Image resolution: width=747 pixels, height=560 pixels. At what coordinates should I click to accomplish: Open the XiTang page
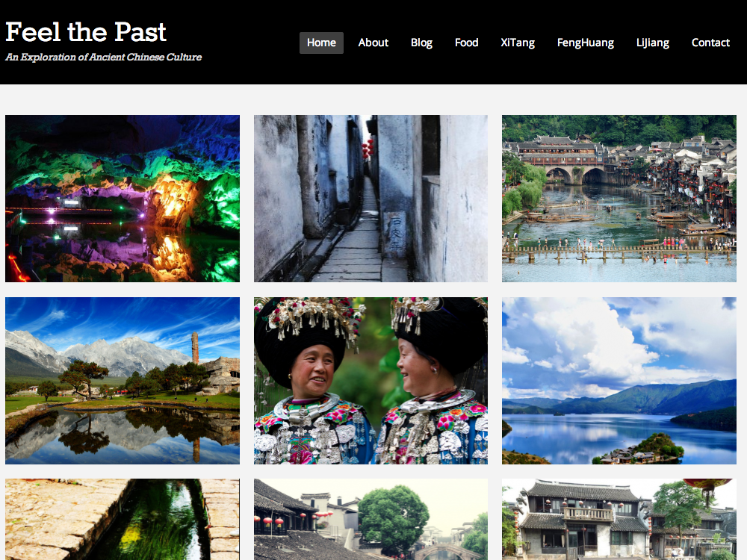click(518, 43)
